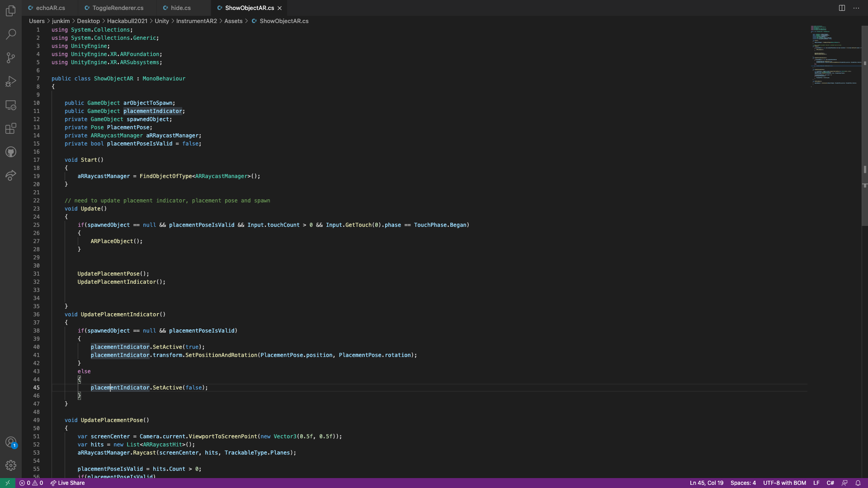Click the Assets breadcrumb folder
This screenshot has height=488, width=868.
[233, 21]
